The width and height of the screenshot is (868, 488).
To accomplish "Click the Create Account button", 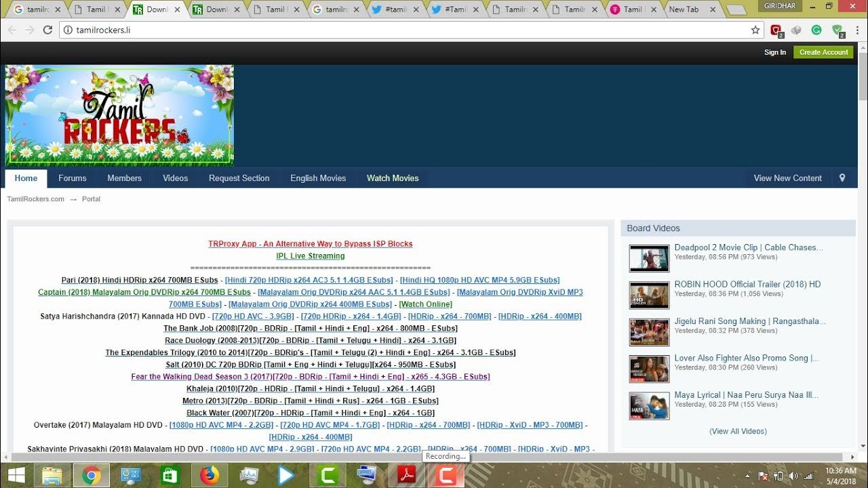I will pos(823,52).
